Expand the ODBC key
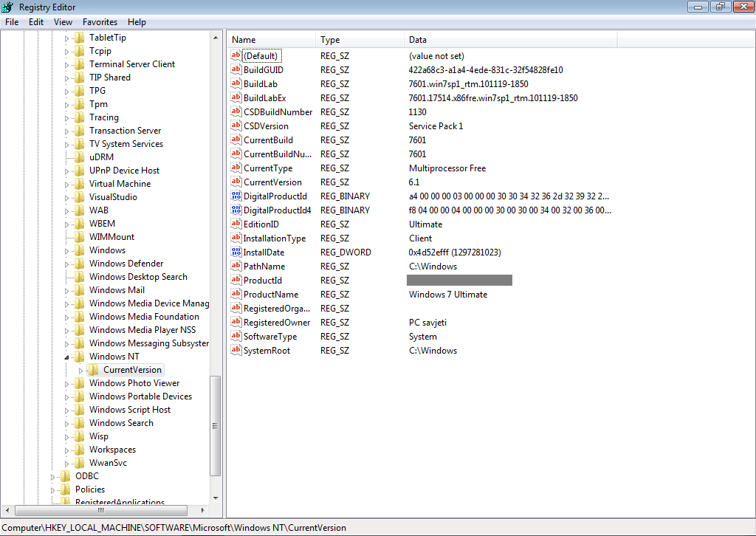The image size is (756, 536). 52,477
